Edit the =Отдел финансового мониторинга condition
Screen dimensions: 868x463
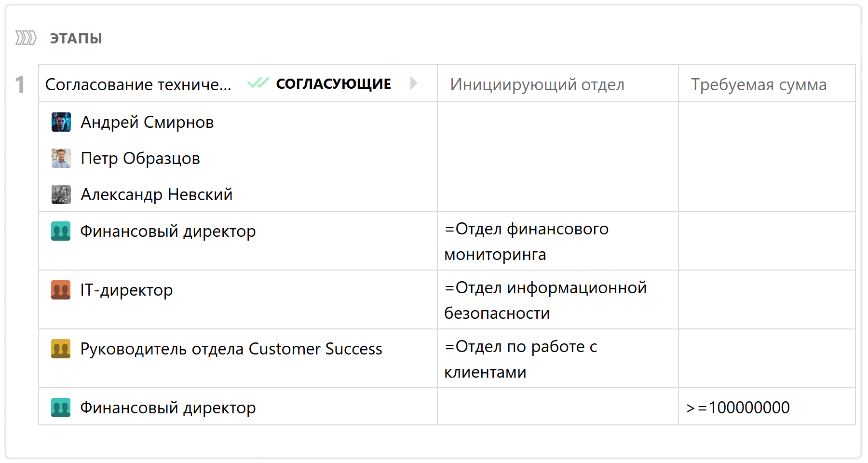tap(526, 241)
